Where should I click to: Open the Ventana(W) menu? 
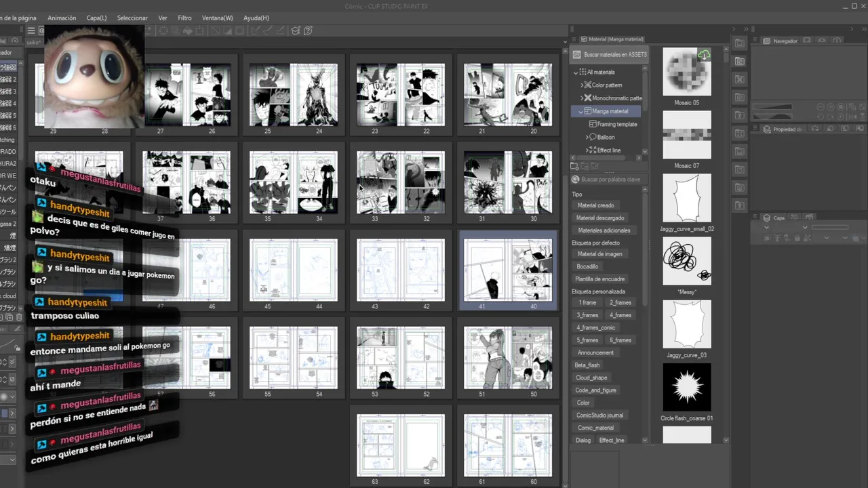pos(217,18)
